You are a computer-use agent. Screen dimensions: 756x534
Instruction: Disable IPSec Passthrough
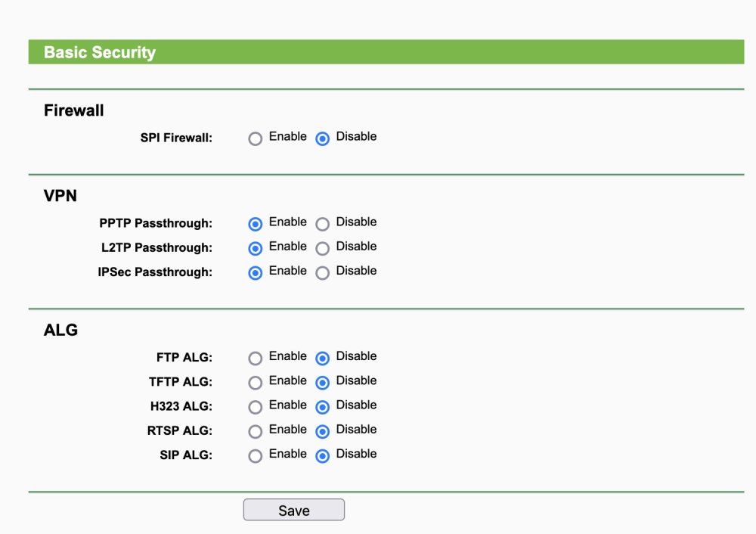pos(323,272)
